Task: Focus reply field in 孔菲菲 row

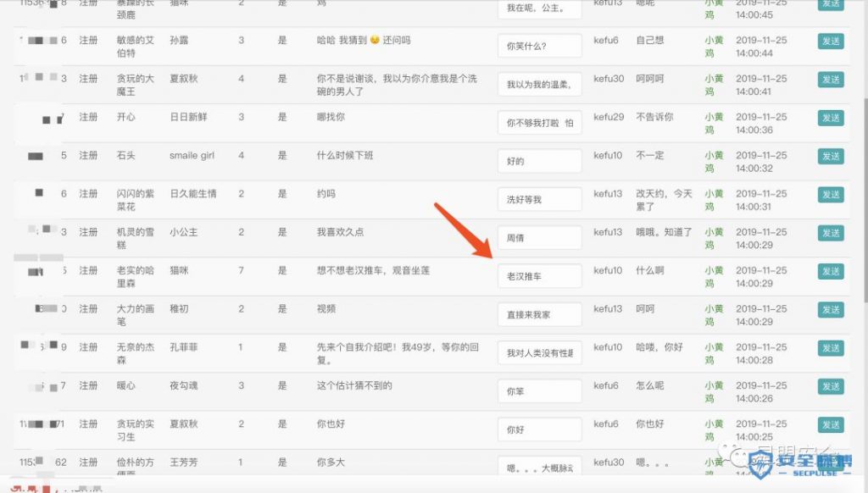Action: coord(540,352)
